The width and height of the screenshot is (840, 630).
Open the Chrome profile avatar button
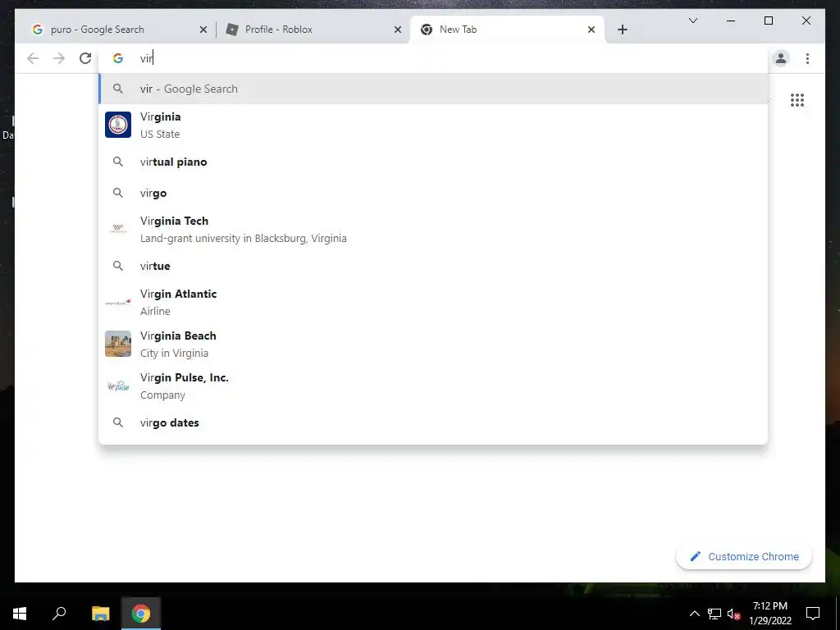[x=781, y=58]
